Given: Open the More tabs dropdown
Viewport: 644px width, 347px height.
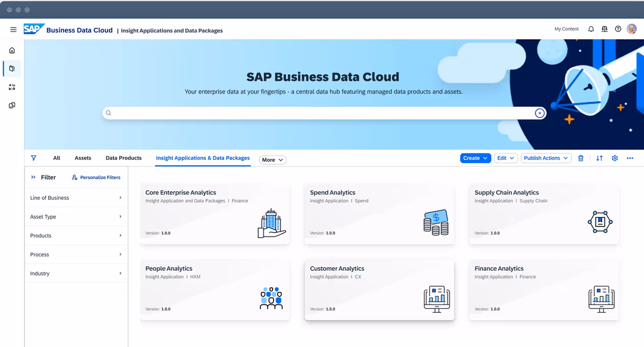Looking at the screenshot, I should [273, 160].
